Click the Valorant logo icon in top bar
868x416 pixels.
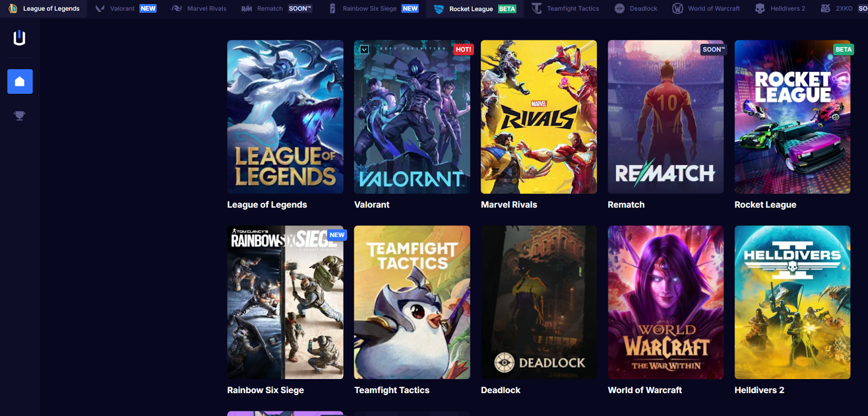coord(100,8)
